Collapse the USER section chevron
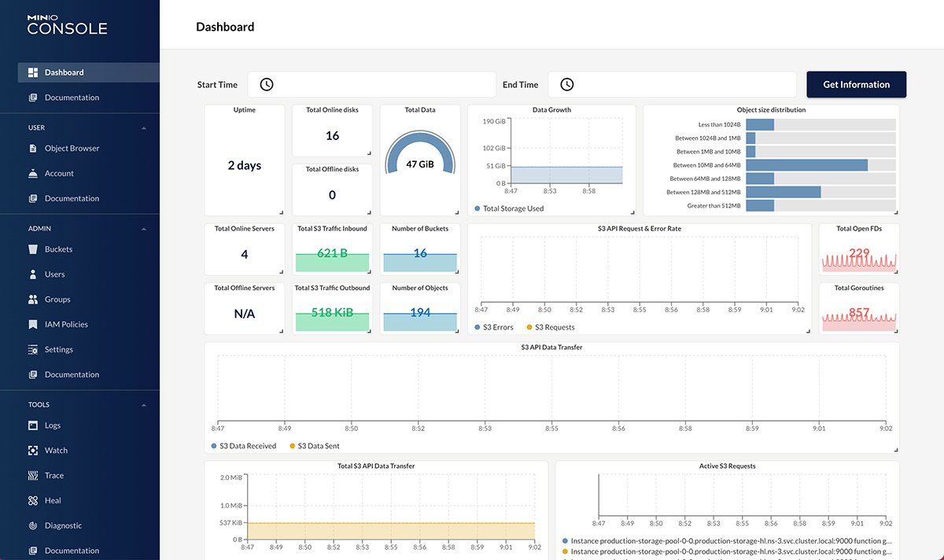The width and height of the screenshot is (944, 560). click(143, 127)
